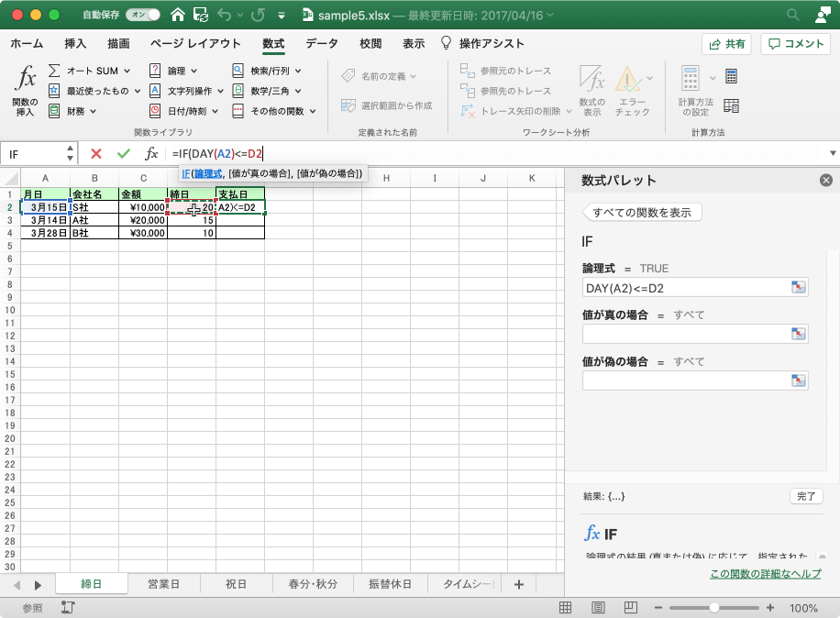Switch to the 営業日 sheet tab

pos(163,584)
